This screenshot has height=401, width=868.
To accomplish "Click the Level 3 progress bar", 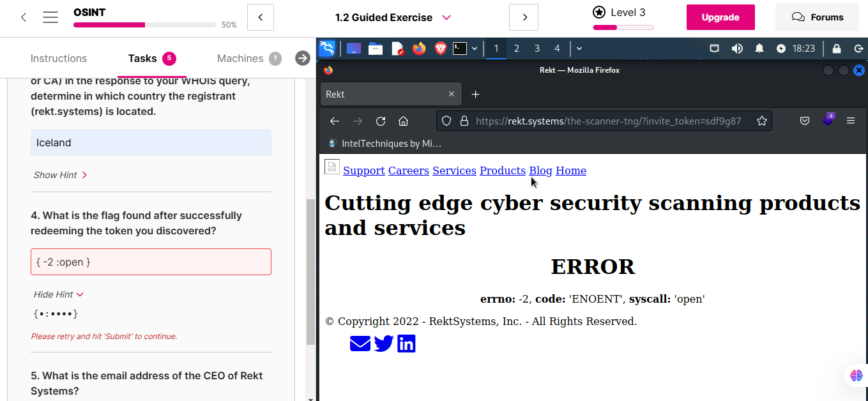I will point(623,27).
